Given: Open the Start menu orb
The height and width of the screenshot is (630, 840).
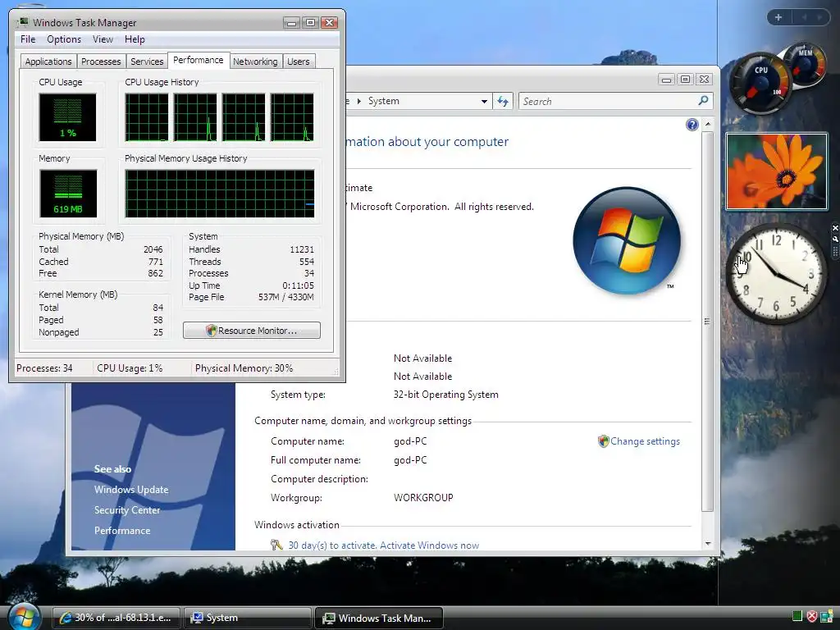Looking at the screenshot, I should [x=25, y=616].
